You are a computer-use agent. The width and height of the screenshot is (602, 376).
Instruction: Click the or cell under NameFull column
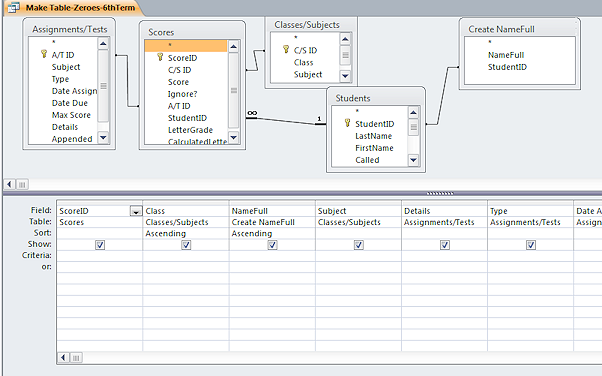(x=272, y=267)
